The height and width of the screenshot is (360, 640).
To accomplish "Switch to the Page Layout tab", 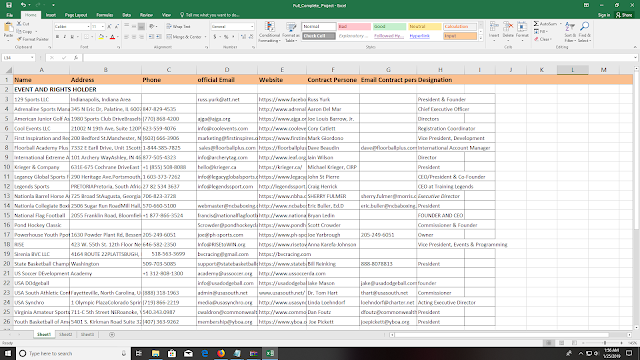I will pyautogui.click(x=76, y=15).
